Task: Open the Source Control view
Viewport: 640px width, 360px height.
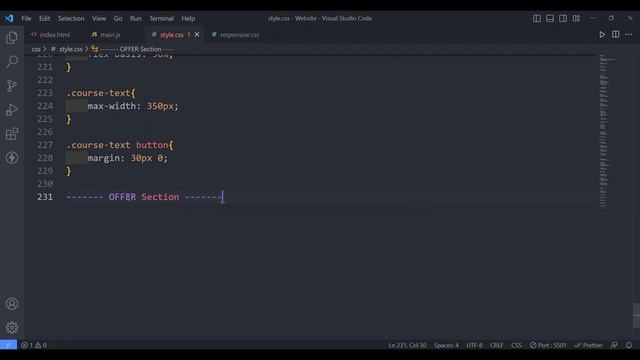Action: (12, 85)
